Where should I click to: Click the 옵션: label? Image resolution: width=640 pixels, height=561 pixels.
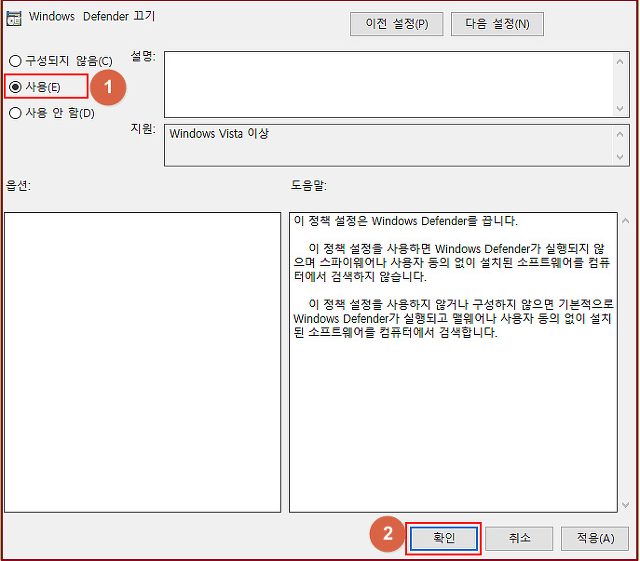pyautogui.click(x=18, y=185)
